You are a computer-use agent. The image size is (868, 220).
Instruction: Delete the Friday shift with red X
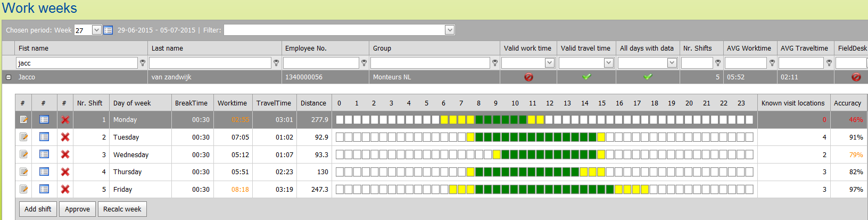[x=65, y=189]
